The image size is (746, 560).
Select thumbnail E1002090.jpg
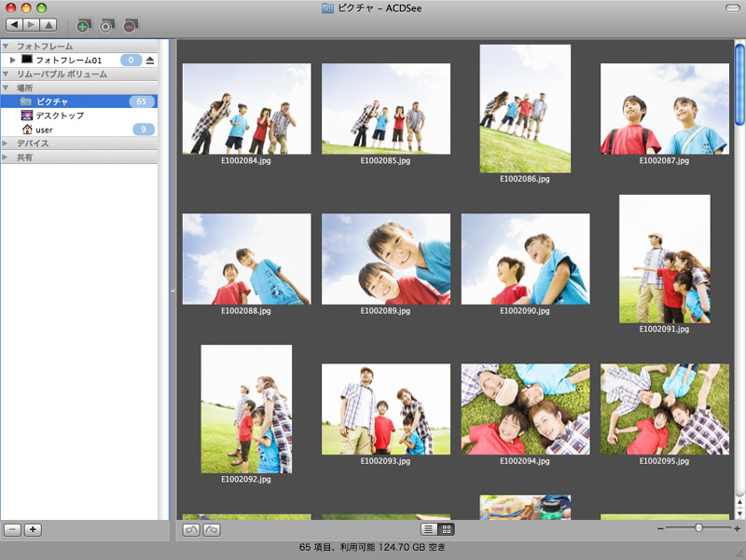click(525, 259)
